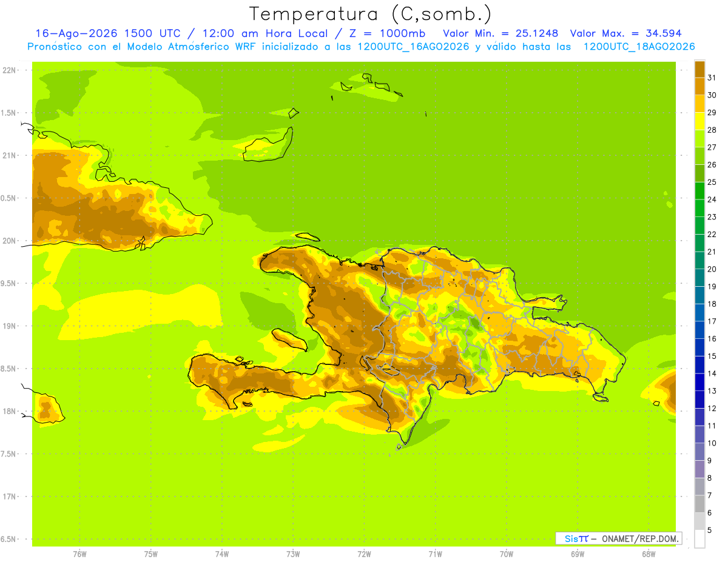Click the "25" colorbar label
728x562 pixels.
(x=712, y=182)
